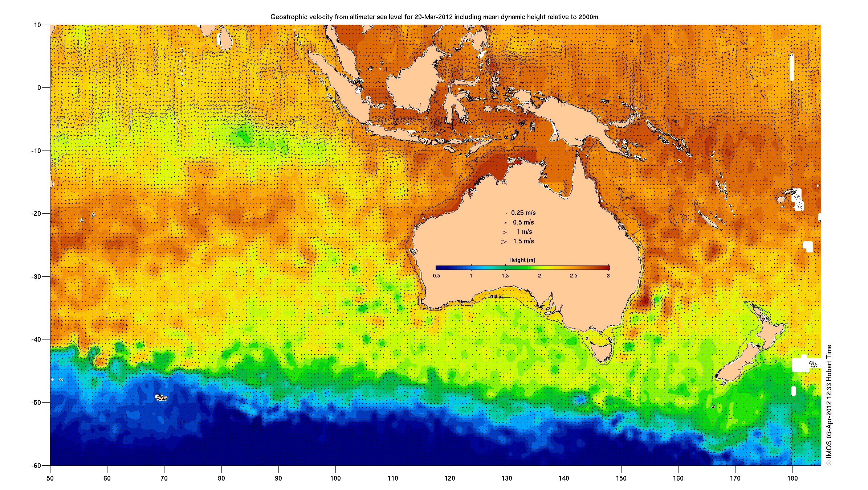Image resolution: width=868 pixels, height=490 pixels.
Task: Click the geostrophic velocity chart title
Action: point(435,17)
